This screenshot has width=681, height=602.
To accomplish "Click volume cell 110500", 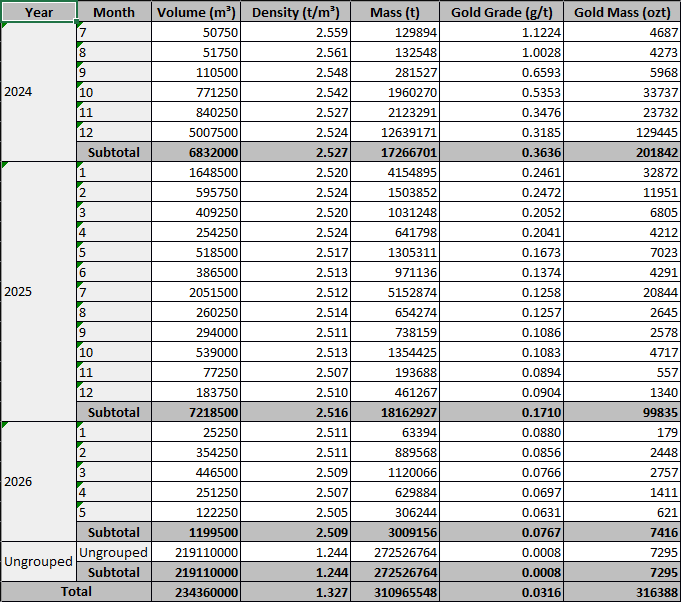I will [196, 72].
